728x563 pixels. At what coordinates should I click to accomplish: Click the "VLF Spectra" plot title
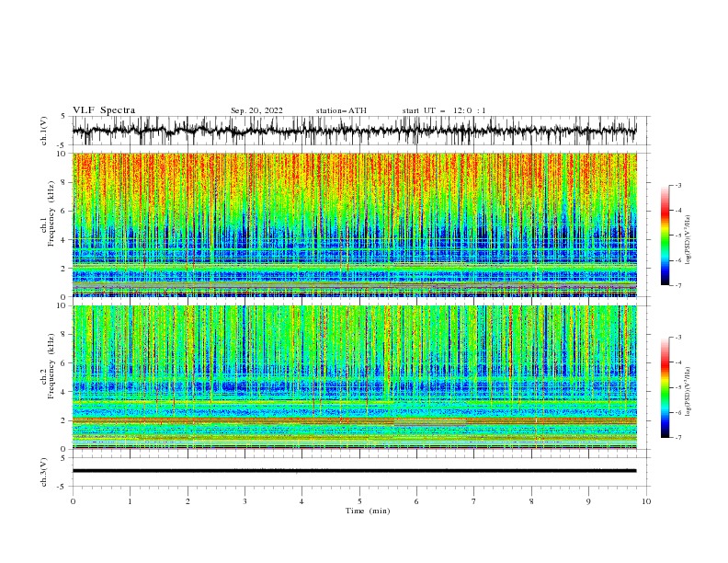pyautogui.click(x=104, y=110)
